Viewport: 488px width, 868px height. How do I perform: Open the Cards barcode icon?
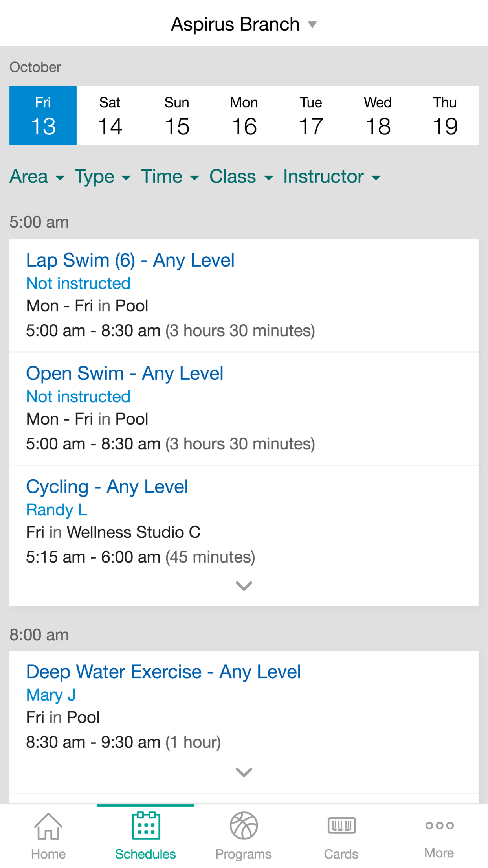[341, 826]
